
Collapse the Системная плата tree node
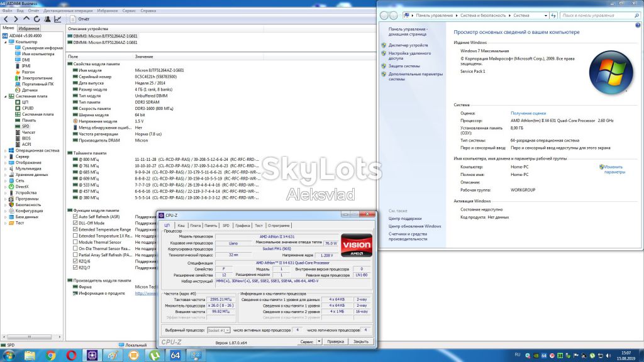5,96
